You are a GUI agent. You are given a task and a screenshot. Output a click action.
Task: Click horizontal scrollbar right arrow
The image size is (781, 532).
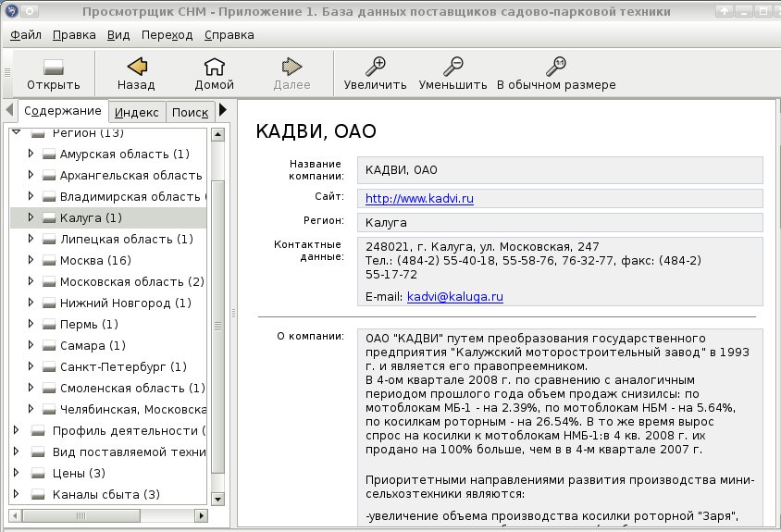click(201, 515)
